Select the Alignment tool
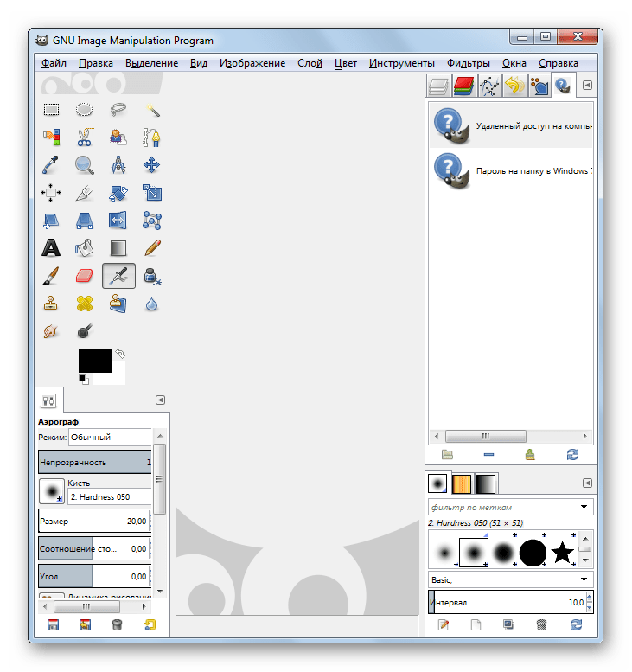This screenshot has height=672, width=632. tap(51, 193)
